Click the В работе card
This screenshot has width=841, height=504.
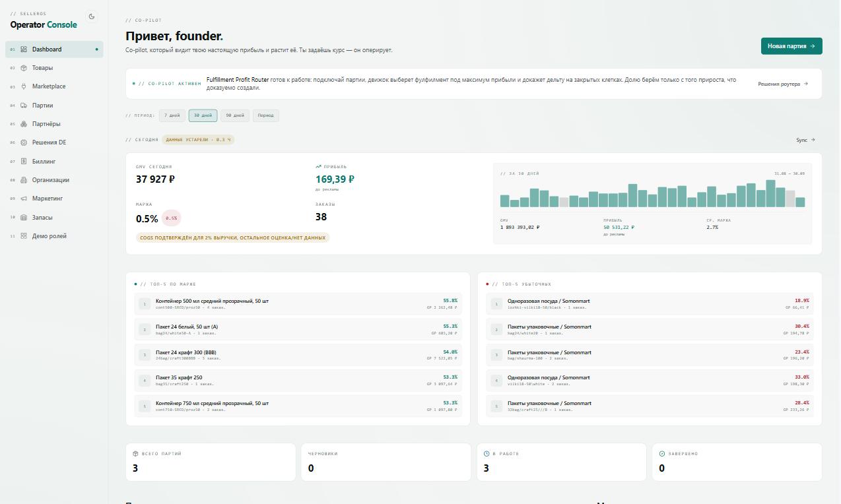[x=562, y=462]
